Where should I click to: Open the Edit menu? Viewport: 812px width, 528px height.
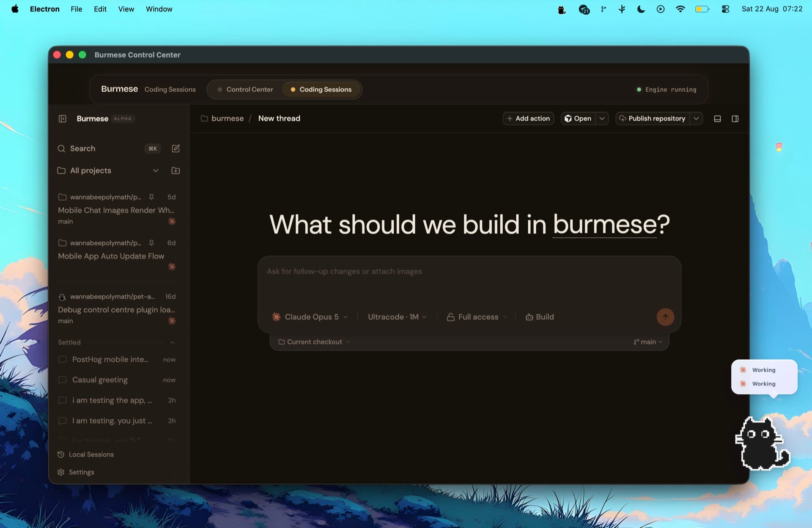(x=100, y=9)
